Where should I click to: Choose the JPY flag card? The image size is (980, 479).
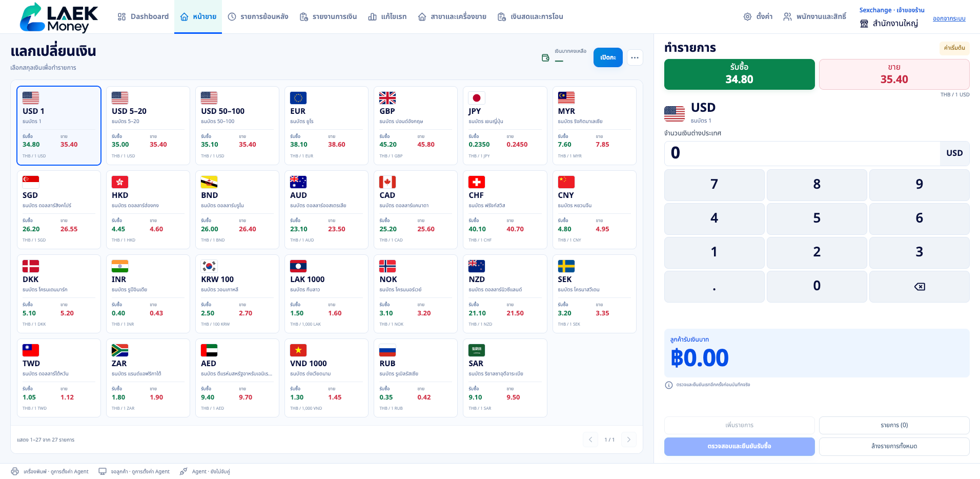coord(505,126)
